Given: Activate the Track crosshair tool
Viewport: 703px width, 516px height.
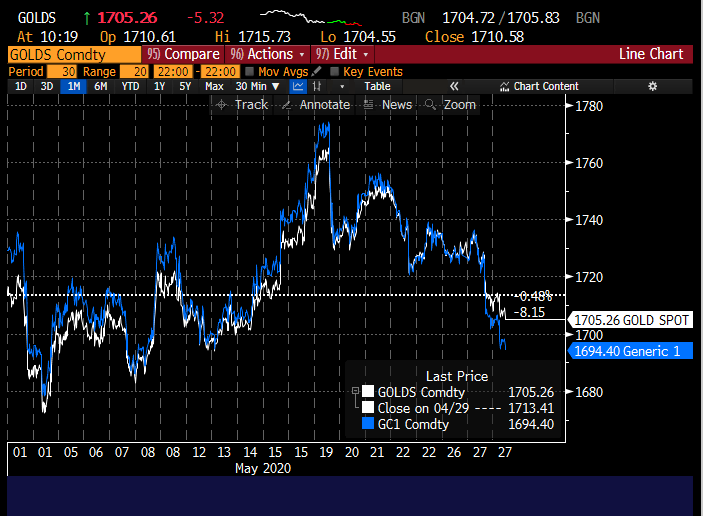Looking at the screenshot, I should coord(242,105).
